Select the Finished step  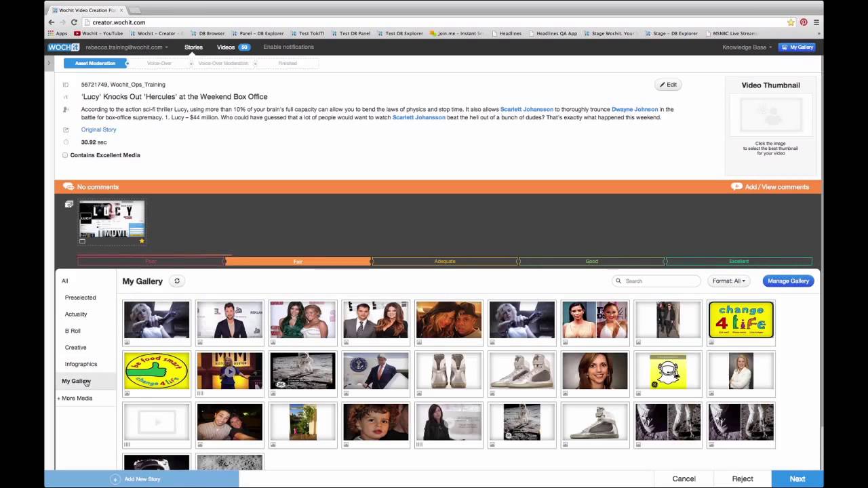tap(288, 63)
